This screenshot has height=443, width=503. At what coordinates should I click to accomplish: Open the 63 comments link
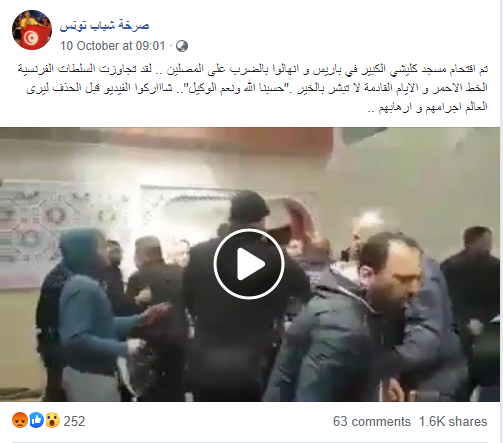point(372,421)
